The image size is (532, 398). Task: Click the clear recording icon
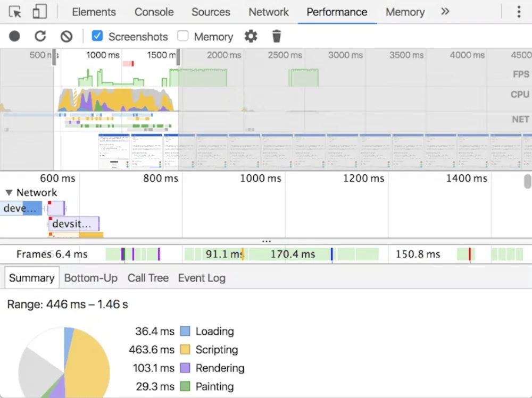[66, 36]
